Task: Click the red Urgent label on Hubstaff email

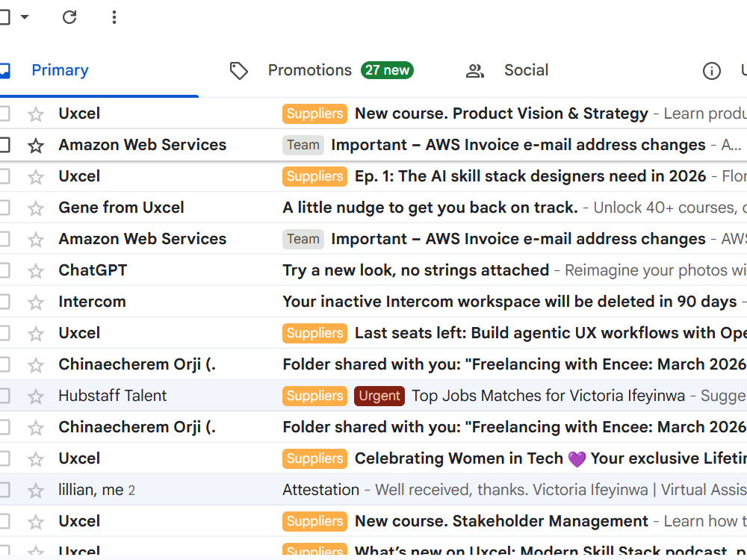Action: click(379, 396)
